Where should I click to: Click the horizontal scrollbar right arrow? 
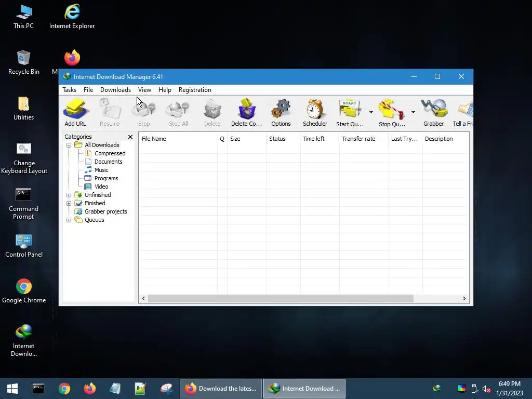point(464,299)
